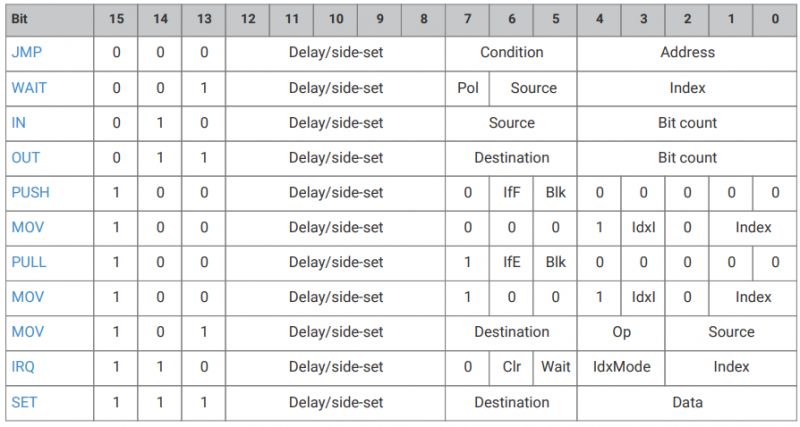The width and height of the screenshot is (800, 427).
Task: Open the PULL instruction link
Action: (29, 262)
